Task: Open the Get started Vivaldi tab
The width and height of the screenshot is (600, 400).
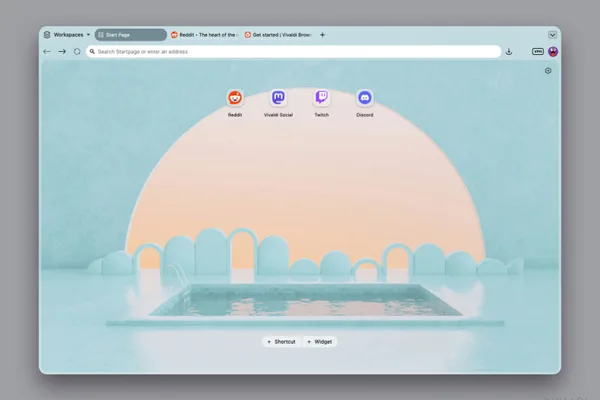Action: click(279, 35)
